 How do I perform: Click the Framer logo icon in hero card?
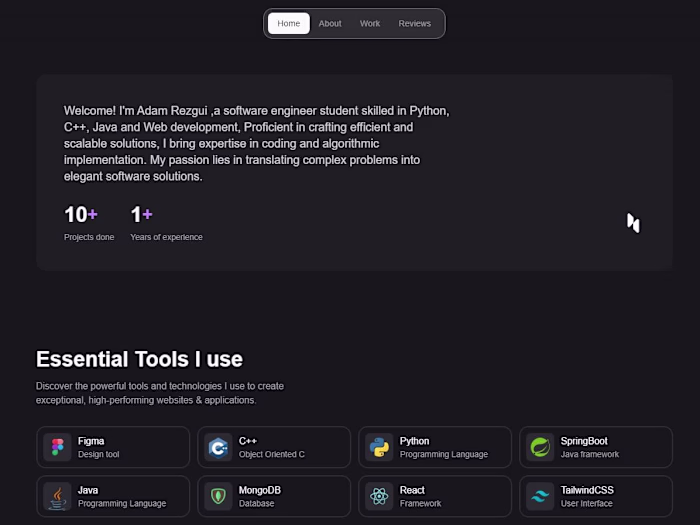coord(633,223)
